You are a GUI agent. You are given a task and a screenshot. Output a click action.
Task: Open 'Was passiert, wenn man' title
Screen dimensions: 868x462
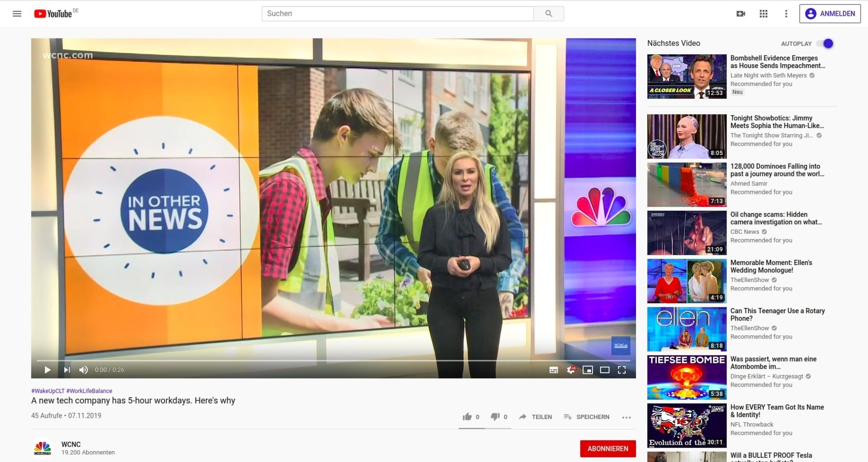click(774, 363)
